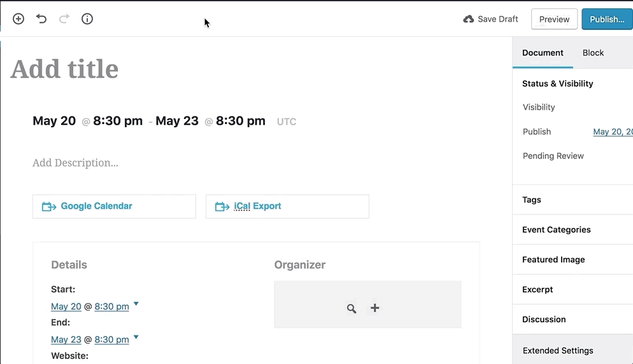Click the Google Calendar export icon

pos(49,207)
